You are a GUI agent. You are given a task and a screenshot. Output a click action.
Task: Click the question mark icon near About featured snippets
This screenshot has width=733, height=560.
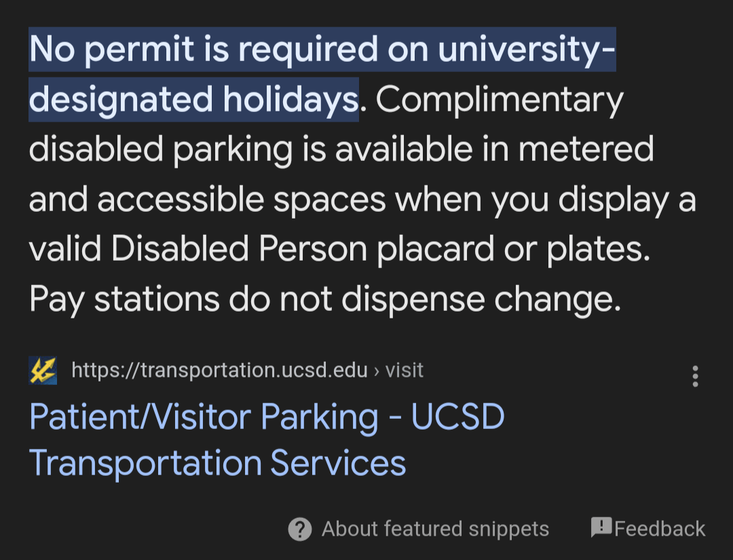coord(300,529)
